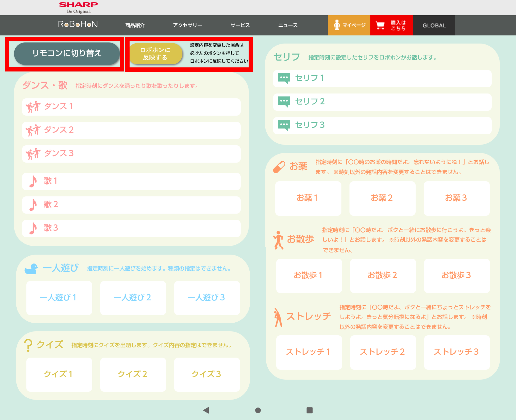The height and width of the screenshot is (420, 516).
Task: Open the 商品紹介 menu
Action: (x=135, y=25)
